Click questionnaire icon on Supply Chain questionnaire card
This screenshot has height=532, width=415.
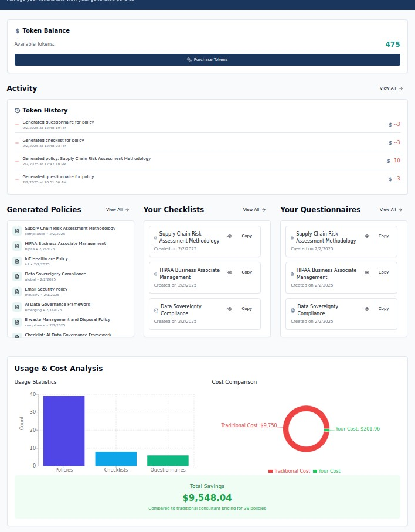[292, 238]
